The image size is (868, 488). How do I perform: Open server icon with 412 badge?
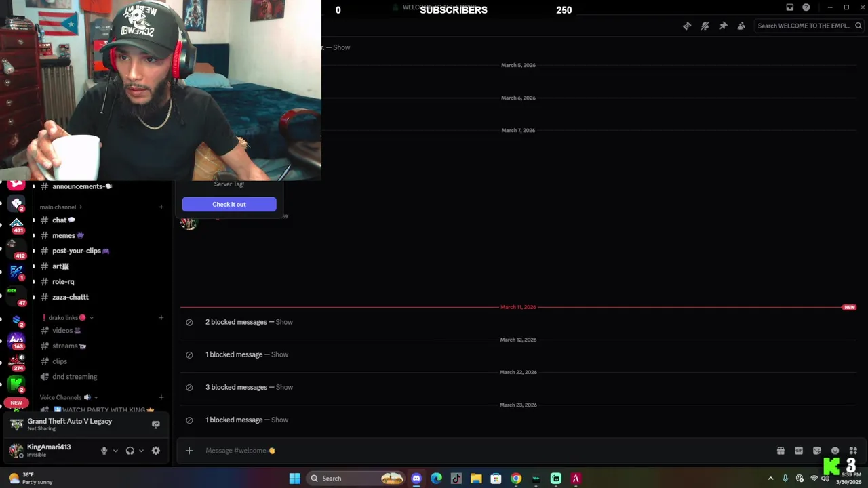click(16, 248)
